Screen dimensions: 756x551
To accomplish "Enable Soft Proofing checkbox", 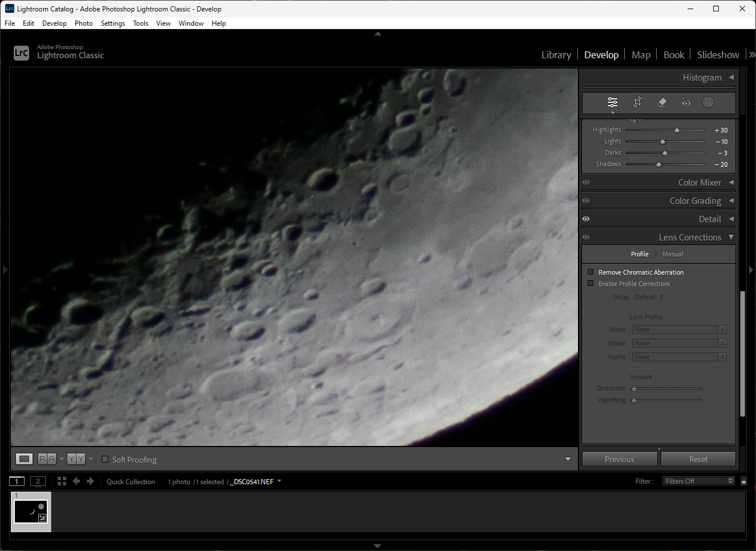I will click(105, 459).
